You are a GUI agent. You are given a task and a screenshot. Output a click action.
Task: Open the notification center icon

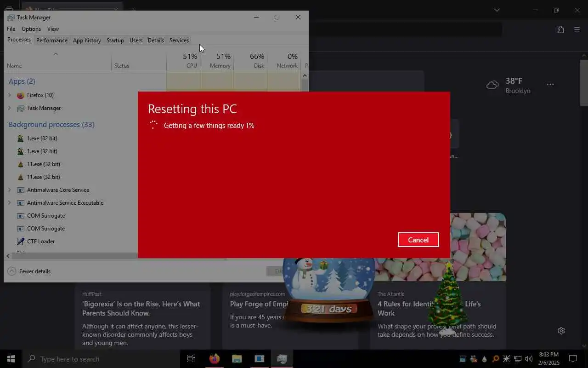(x=573, y=359)
